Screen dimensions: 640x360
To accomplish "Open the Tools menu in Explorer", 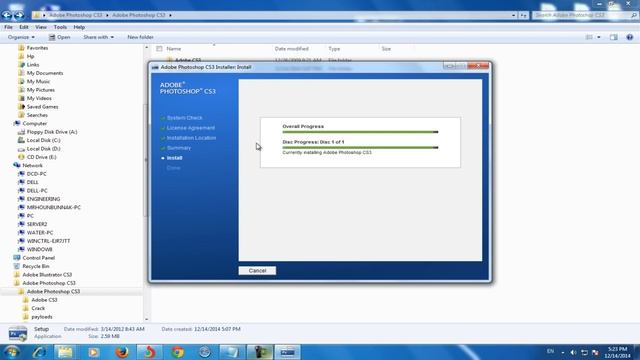I will point(60,27).
